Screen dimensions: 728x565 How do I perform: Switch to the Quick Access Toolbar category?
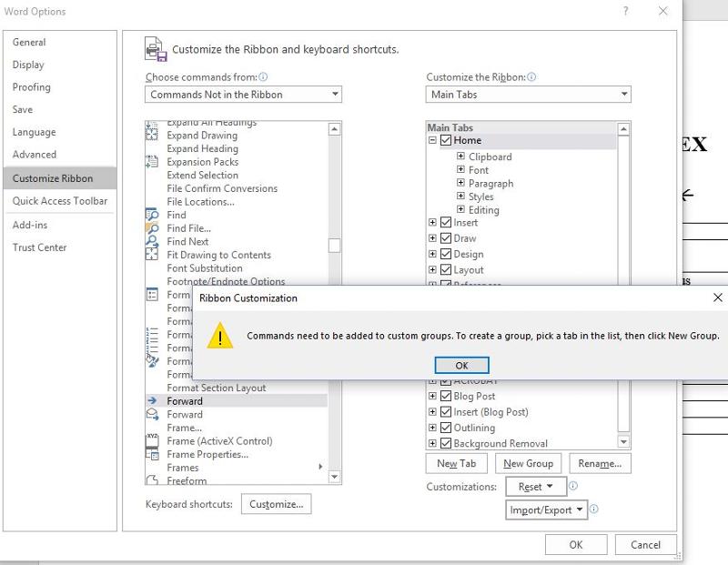[x=60, y=201]
